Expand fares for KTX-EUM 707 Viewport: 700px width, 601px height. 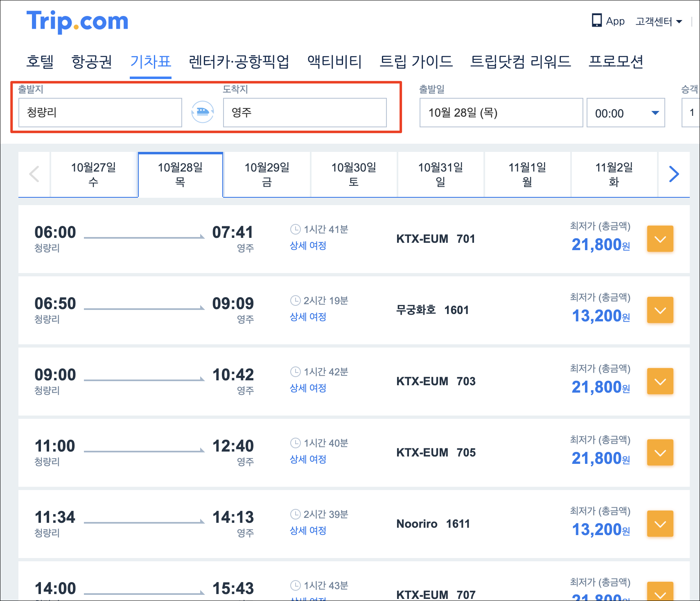tap(660, 592)
